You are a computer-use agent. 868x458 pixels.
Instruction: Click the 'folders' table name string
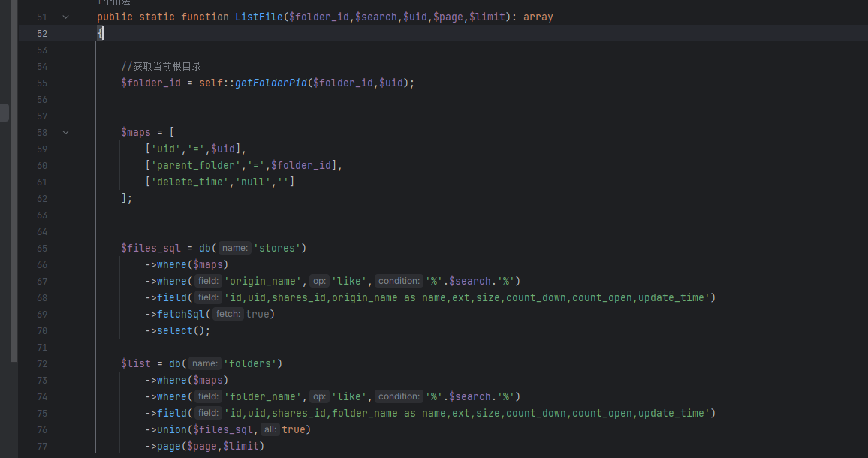[250, 363]
